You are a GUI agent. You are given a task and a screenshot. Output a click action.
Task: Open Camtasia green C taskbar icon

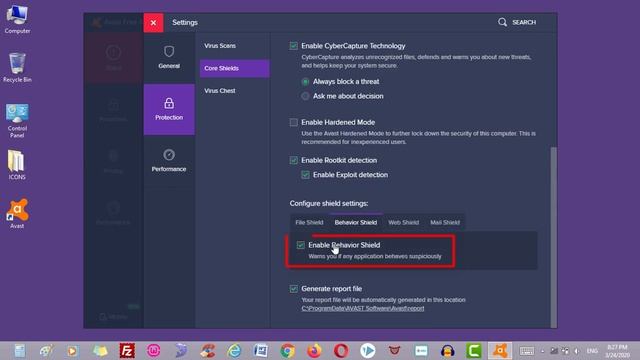pos(473,351)
